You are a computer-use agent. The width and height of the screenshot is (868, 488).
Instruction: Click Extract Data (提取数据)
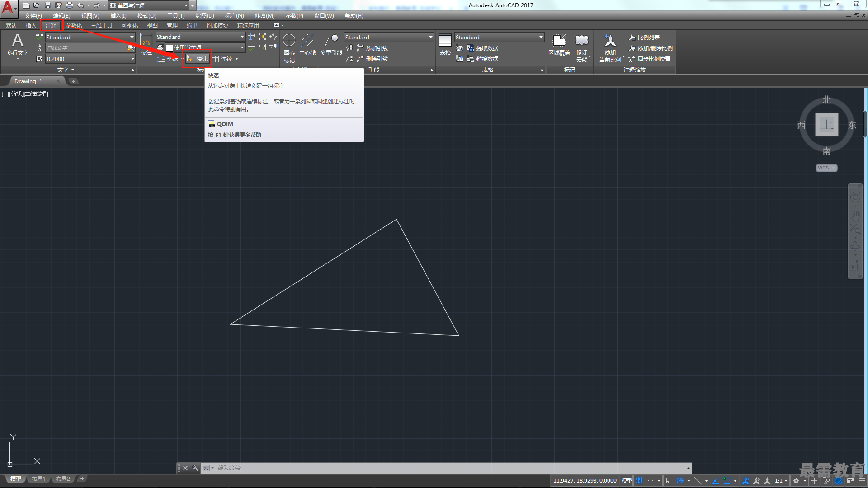click(482, 48)
